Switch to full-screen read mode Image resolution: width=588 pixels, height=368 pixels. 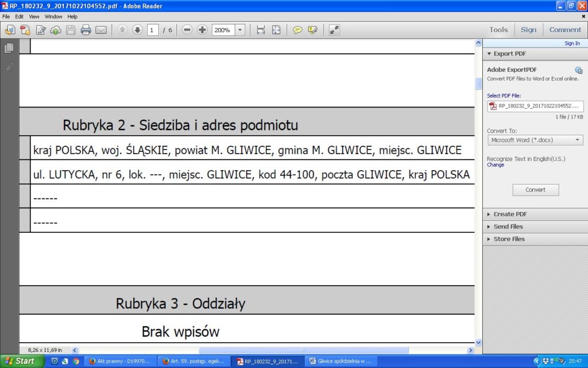[334, 30]
